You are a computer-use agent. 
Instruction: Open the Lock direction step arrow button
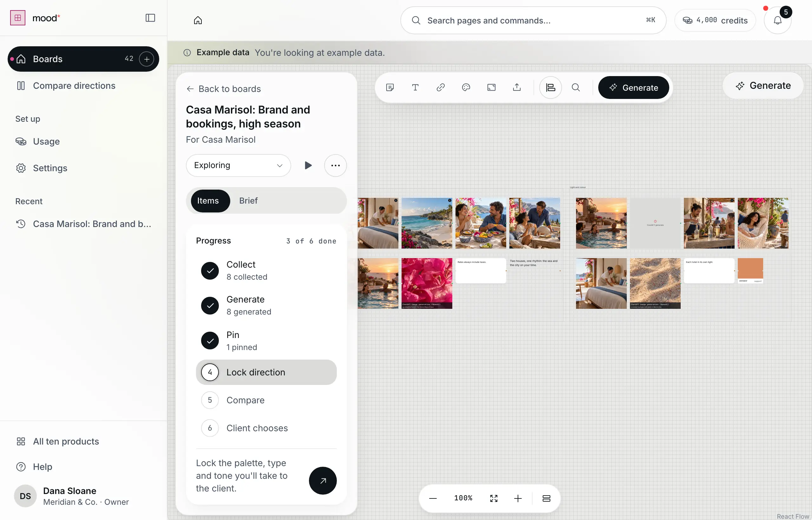coord(323,480)
